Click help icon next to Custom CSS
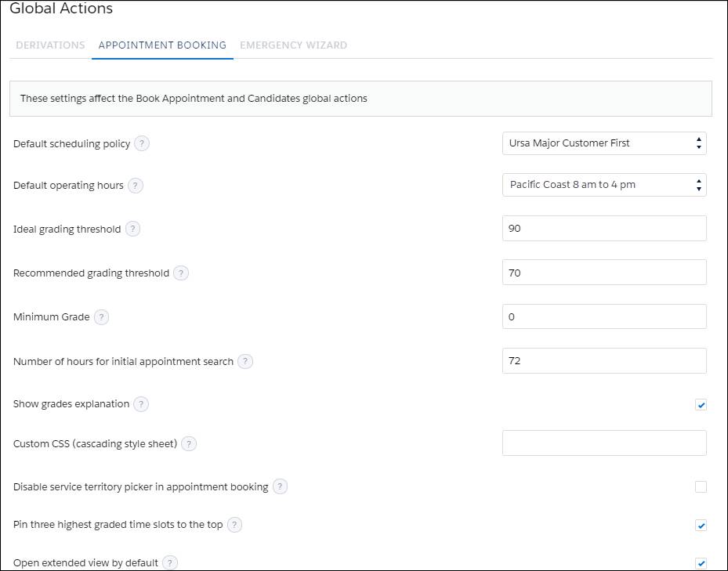 click(x=189, y=444)
